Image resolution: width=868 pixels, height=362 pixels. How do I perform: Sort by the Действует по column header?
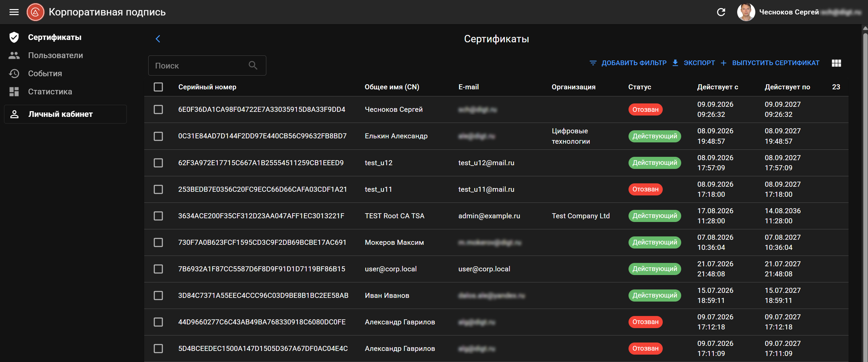click(x=787, y=87)
